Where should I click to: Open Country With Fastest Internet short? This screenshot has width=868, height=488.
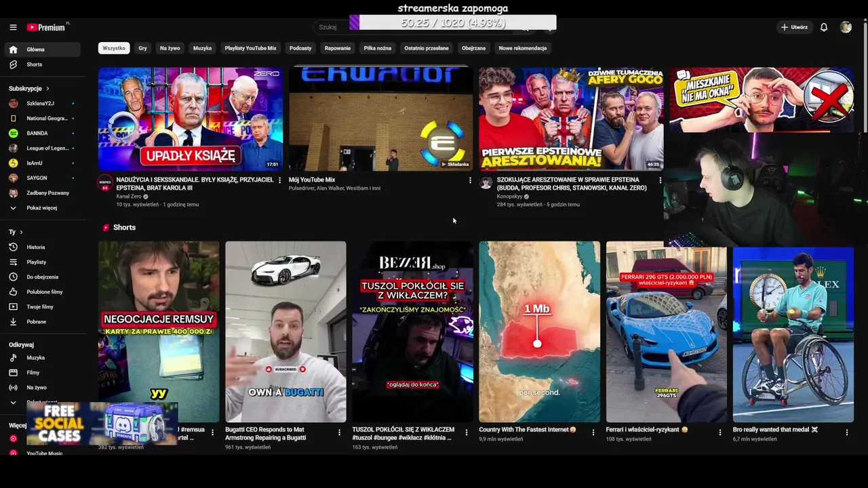click(540, 331)
